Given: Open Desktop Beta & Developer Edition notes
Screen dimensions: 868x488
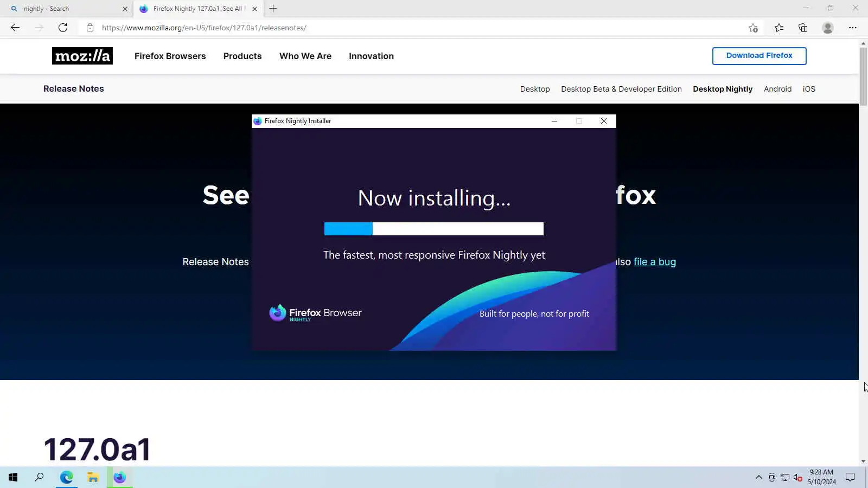Looking at the screenshot, I should (621, 89).
